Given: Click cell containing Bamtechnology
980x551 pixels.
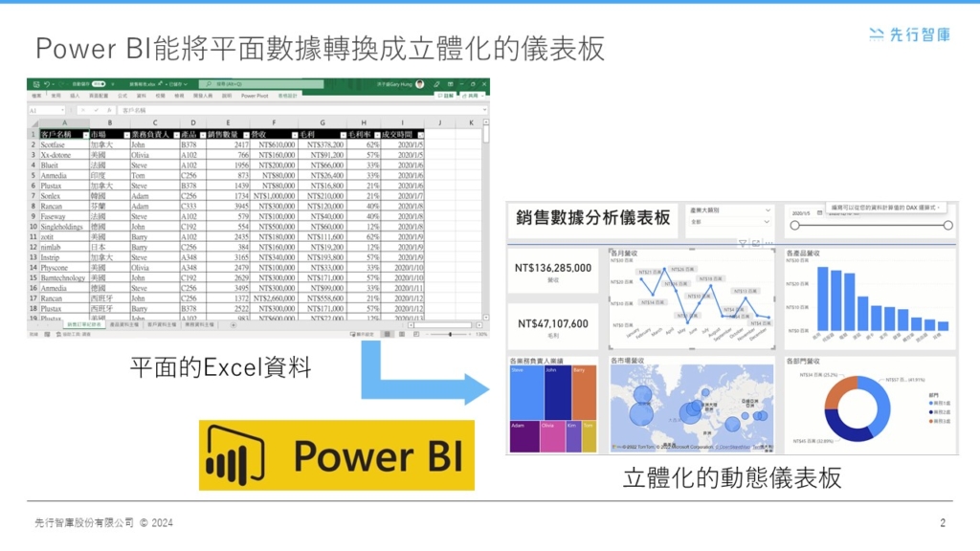Looking at the screenshot, I should coord(62,278).
